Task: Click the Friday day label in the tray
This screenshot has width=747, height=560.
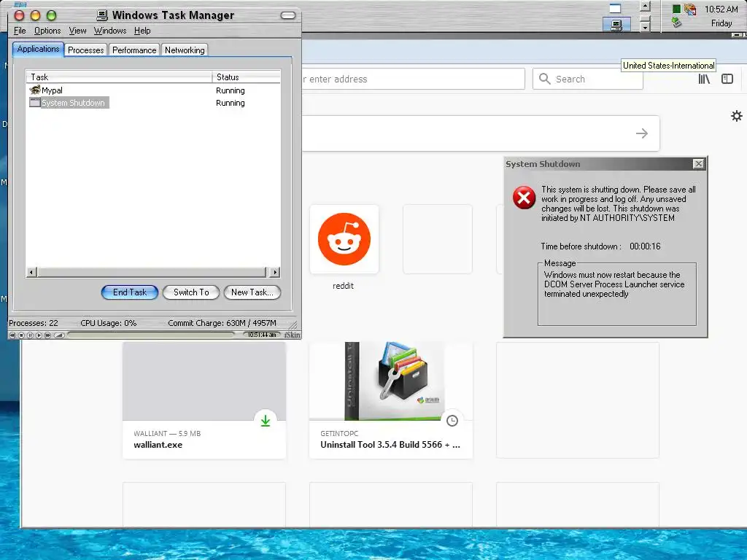Action: click(721, 23)
